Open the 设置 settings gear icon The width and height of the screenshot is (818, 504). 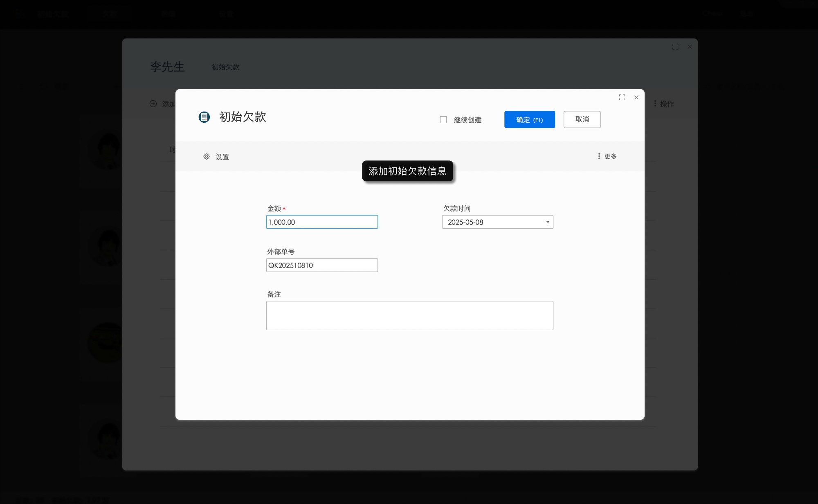[207, 156]
